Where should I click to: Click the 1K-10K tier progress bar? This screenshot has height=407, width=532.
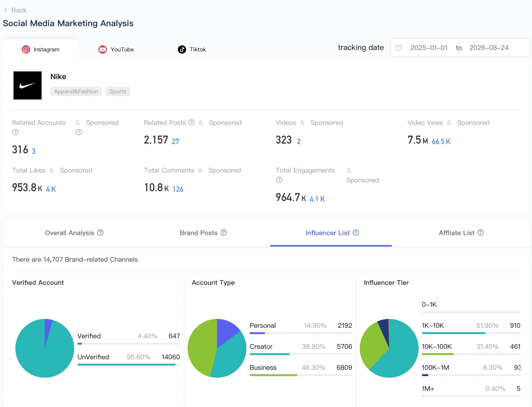tap(471, 333)
